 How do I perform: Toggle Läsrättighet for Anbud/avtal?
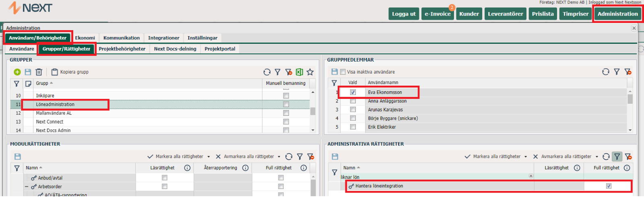[x=164, y=178]
